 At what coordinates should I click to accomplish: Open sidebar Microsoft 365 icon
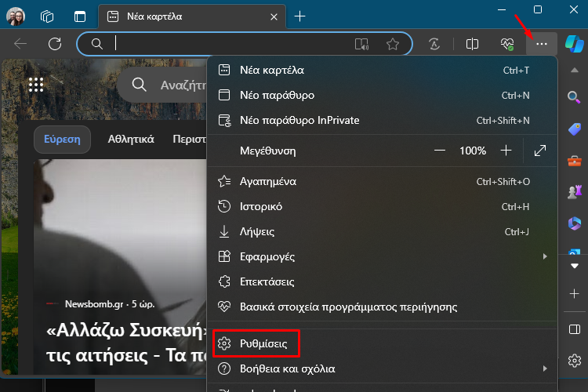574,223
